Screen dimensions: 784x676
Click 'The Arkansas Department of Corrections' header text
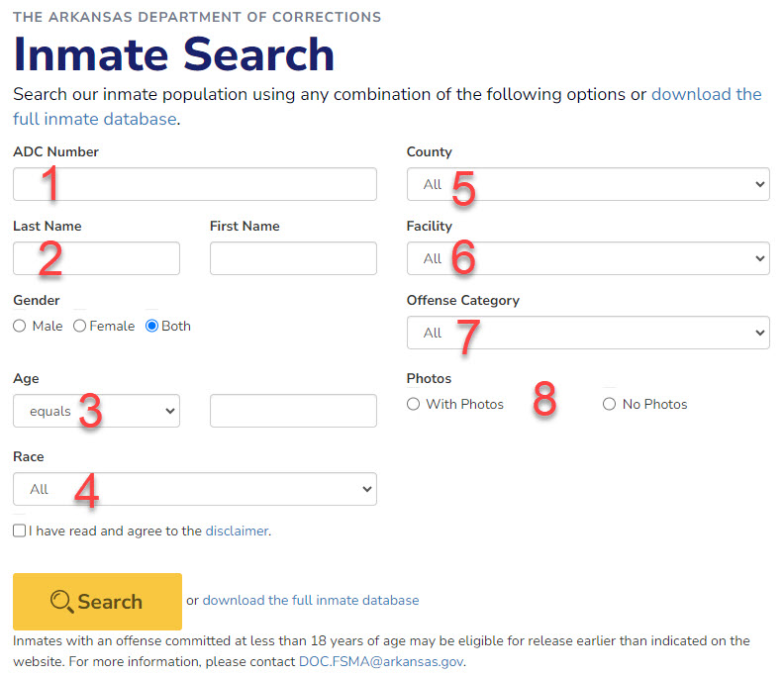click(197, 17)
